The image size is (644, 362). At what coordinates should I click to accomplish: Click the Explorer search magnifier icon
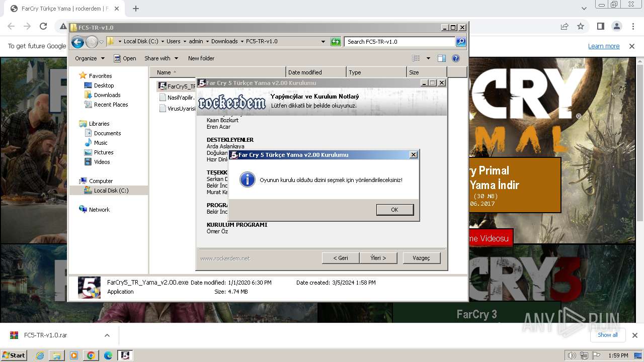tap(461, 42)
